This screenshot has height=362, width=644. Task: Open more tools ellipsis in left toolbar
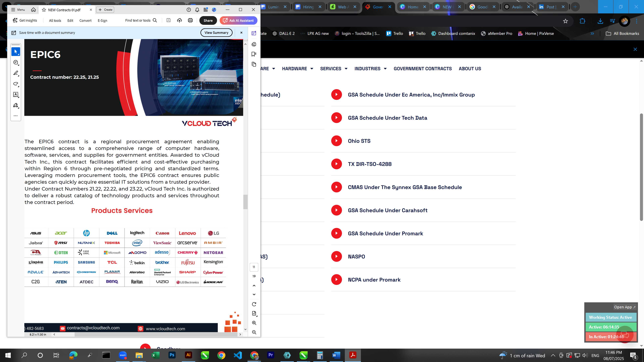point(16,116)
